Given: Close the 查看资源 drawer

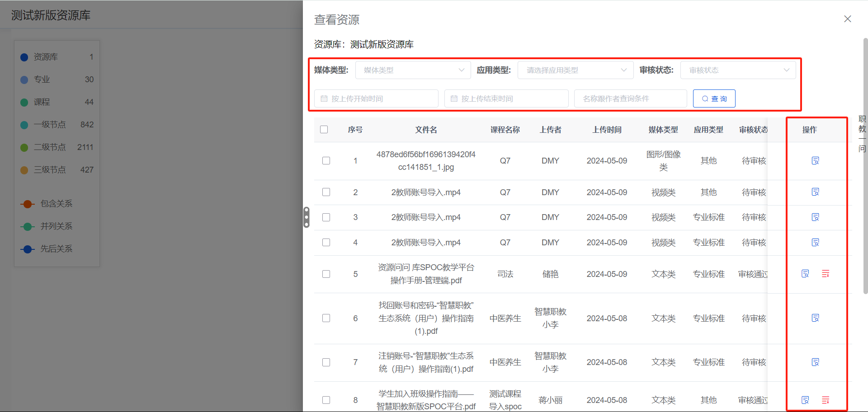Looking at the screenshot, I should tap(848, 19).
